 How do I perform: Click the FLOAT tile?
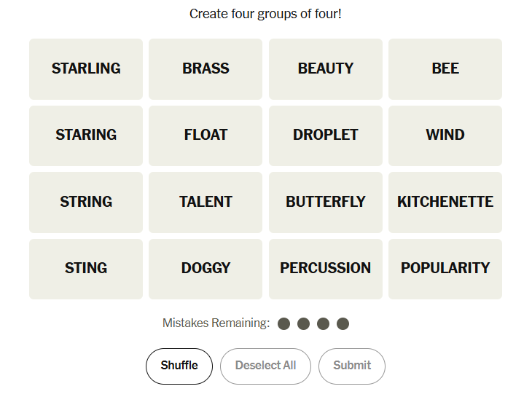pyautogui.click(x=206, y=135)
